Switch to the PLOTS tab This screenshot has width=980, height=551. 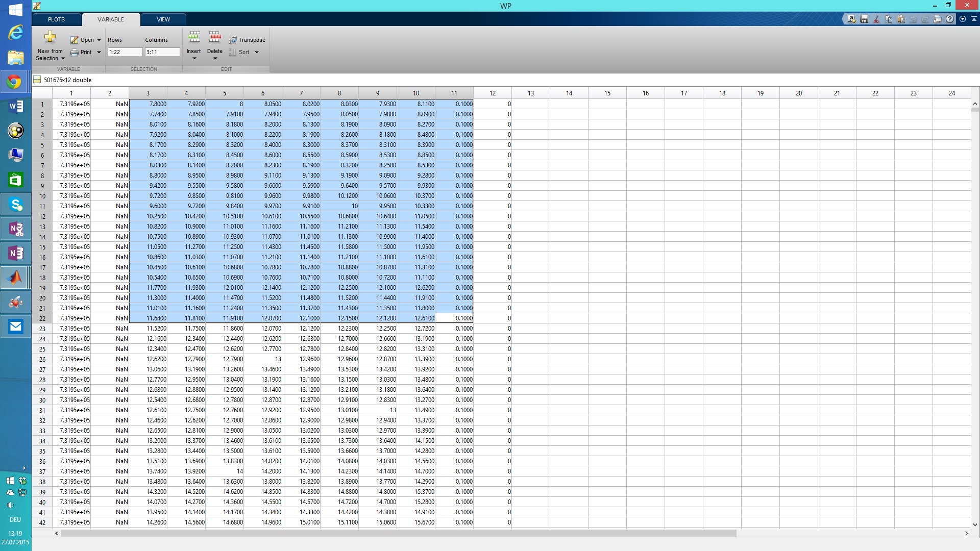coord(56,19)
